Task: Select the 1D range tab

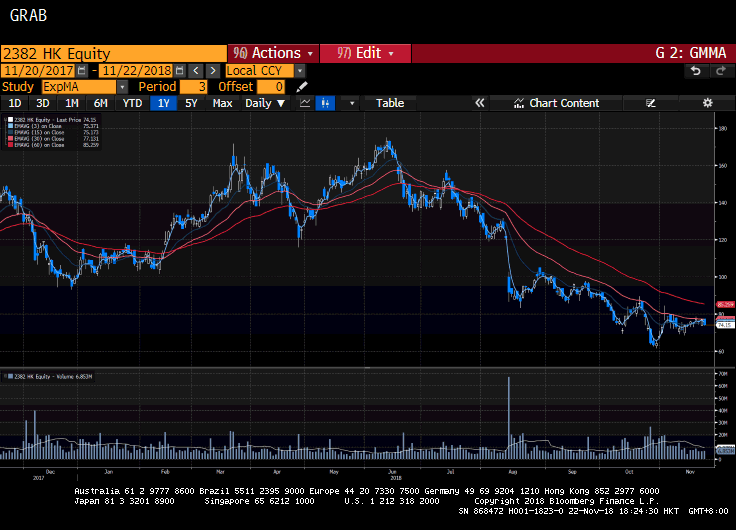Action: pyautogui.click(x=15, y=103)
